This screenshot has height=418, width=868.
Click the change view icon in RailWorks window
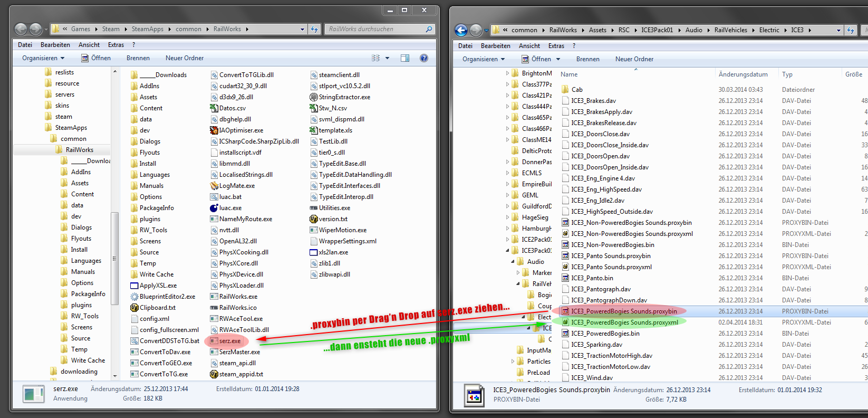[375, 58]
